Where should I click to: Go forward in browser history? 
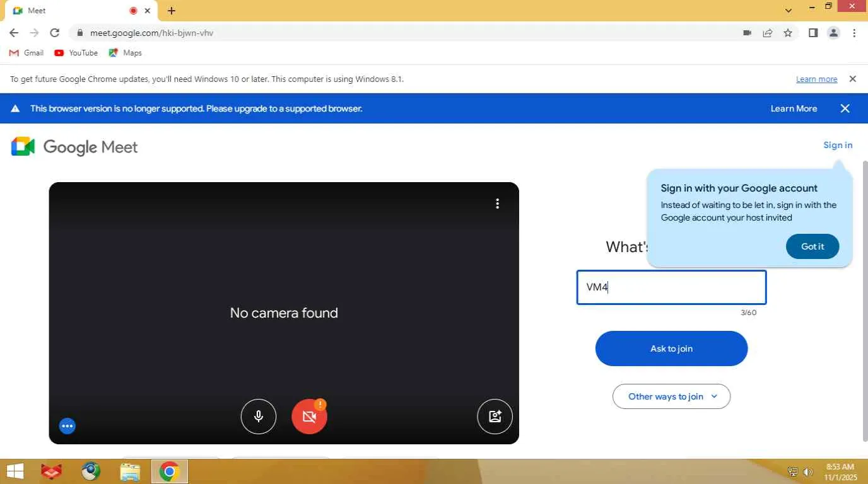click(x=34, y=33)
